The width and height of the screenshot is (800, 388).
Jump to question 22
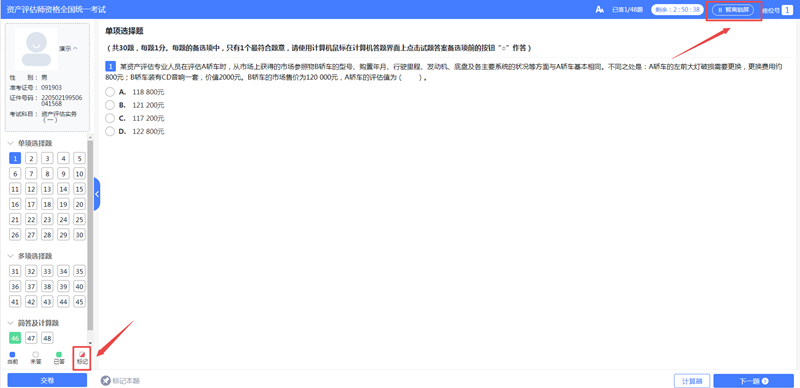(x=31, y=220)
